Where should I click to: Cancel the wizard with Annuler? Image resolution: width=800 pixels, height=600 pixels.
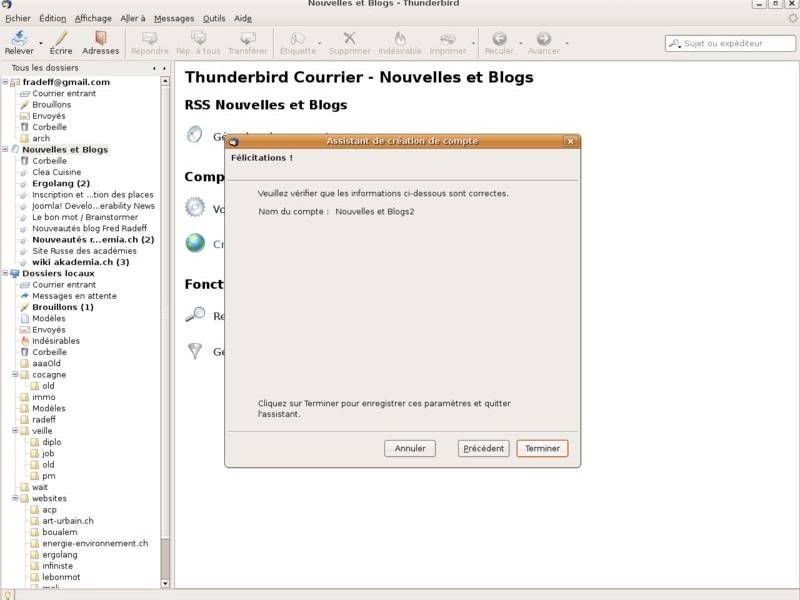pos(410,448)
